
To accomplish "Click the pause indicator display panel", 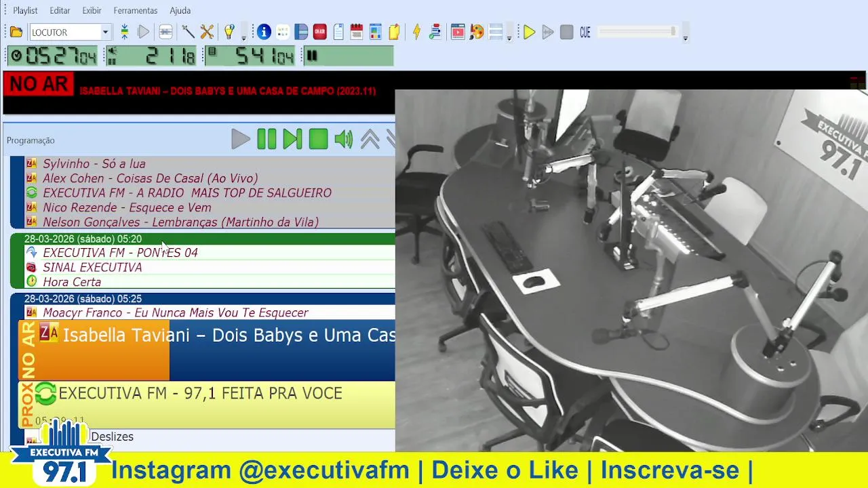I will tap(347, 56).
